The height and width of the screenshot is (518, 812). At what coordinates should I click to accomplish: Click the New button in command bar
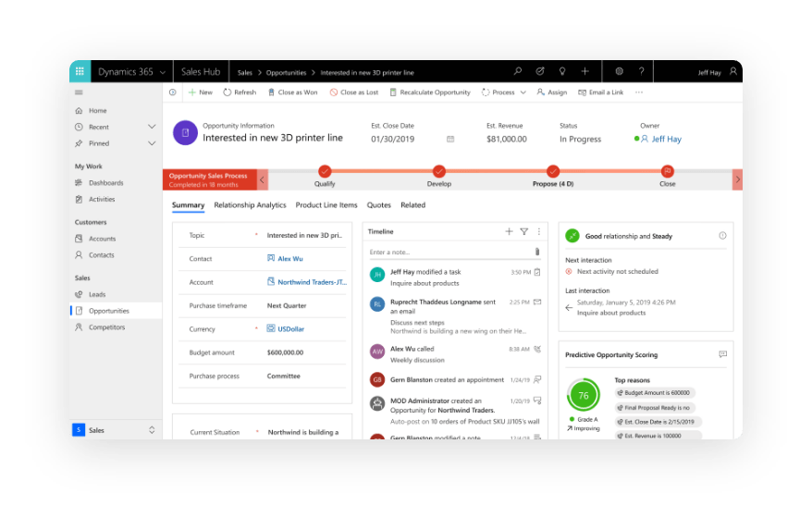[x=201, y=92]
